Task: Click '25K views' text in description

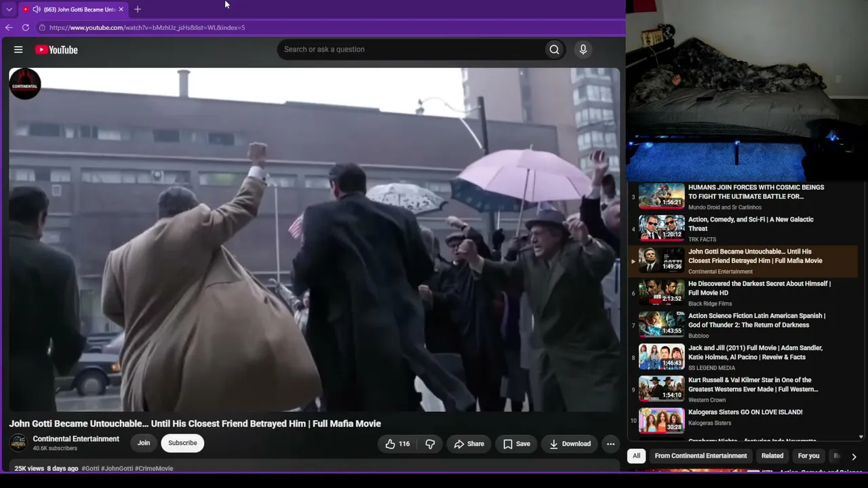Action: point(29,468)
